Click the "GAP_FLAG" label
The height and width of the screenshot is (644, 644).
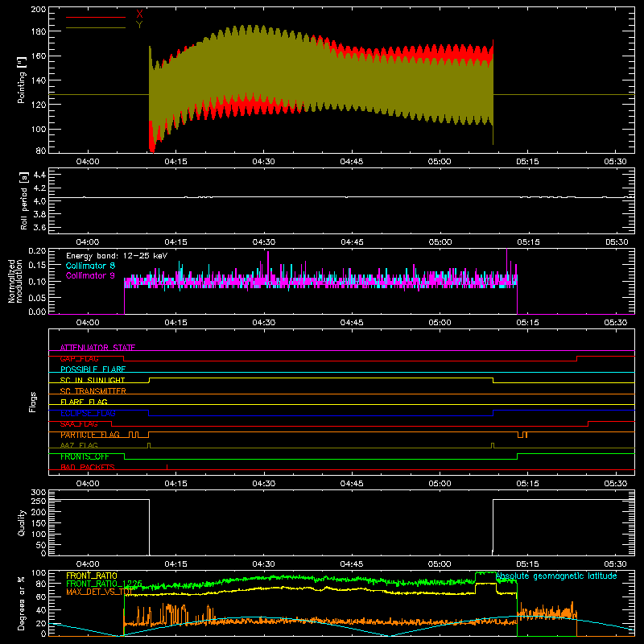[79, 358]
